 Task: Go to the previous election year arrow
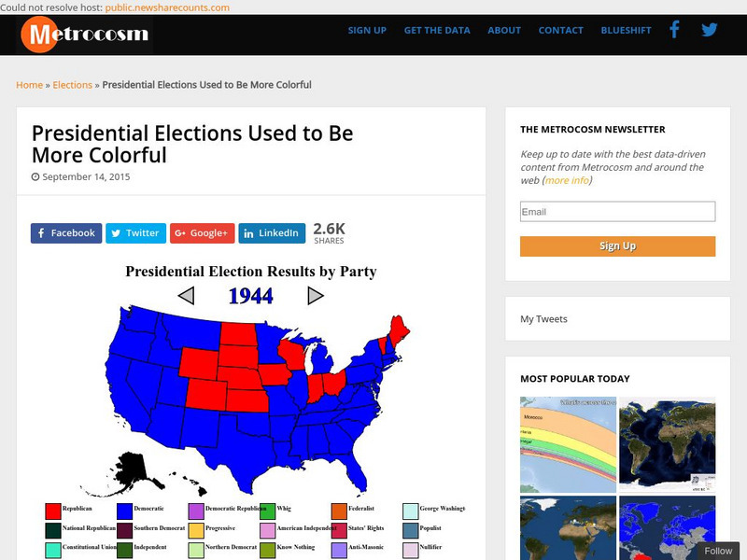(x=186, y=296)
